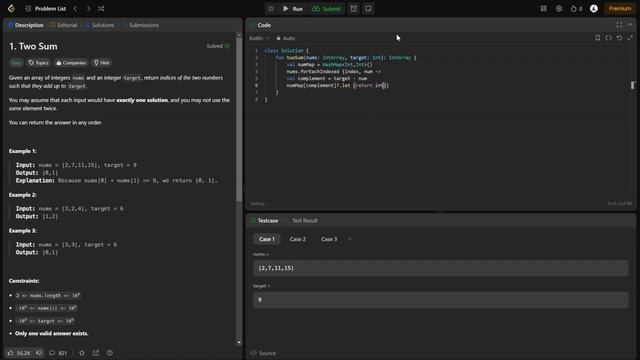Viewport: 640px width, 360px height.
Task: Click the Solved status indicator
Action: [218, 46]
